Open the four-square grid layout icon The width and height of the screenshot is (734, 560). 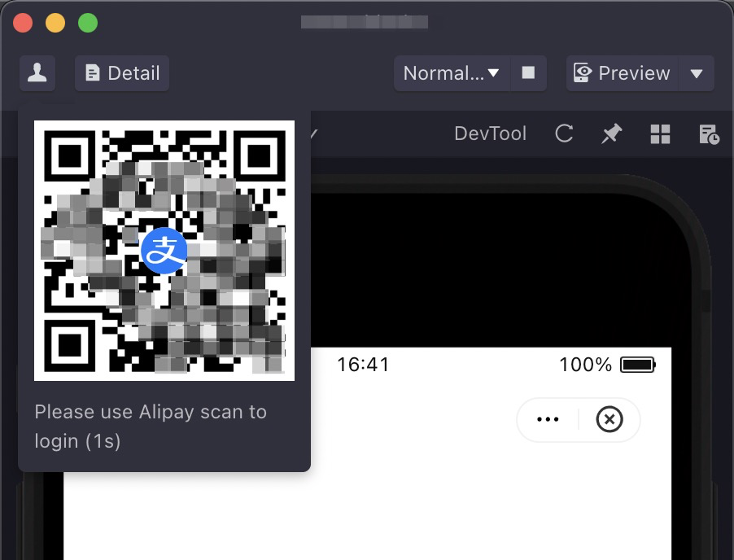[x=660, y=134]
